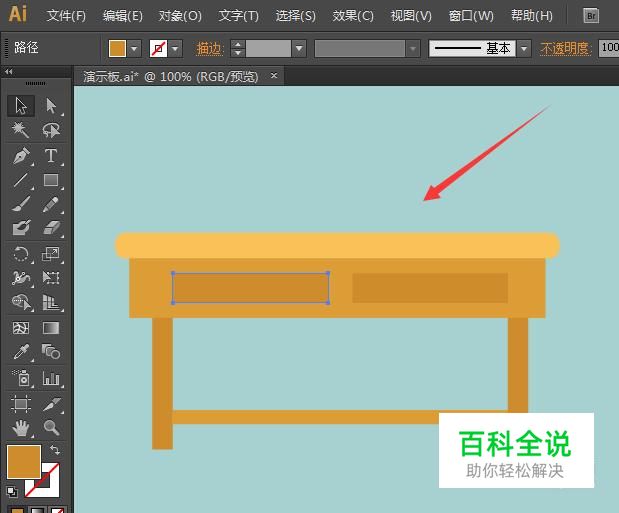Click the stroke none swatch in control bar
Viewport: 619px width, 513px height.
coord(158,49)
